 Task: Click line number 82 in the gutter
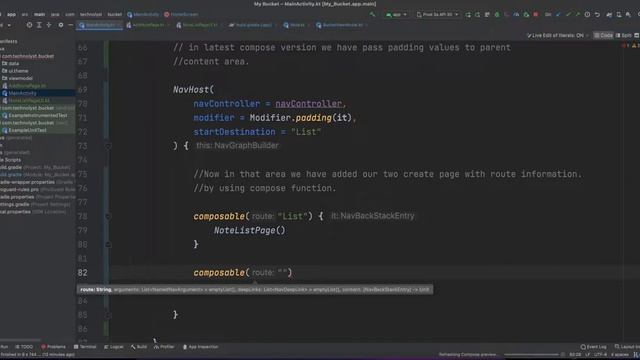[82, 273]
